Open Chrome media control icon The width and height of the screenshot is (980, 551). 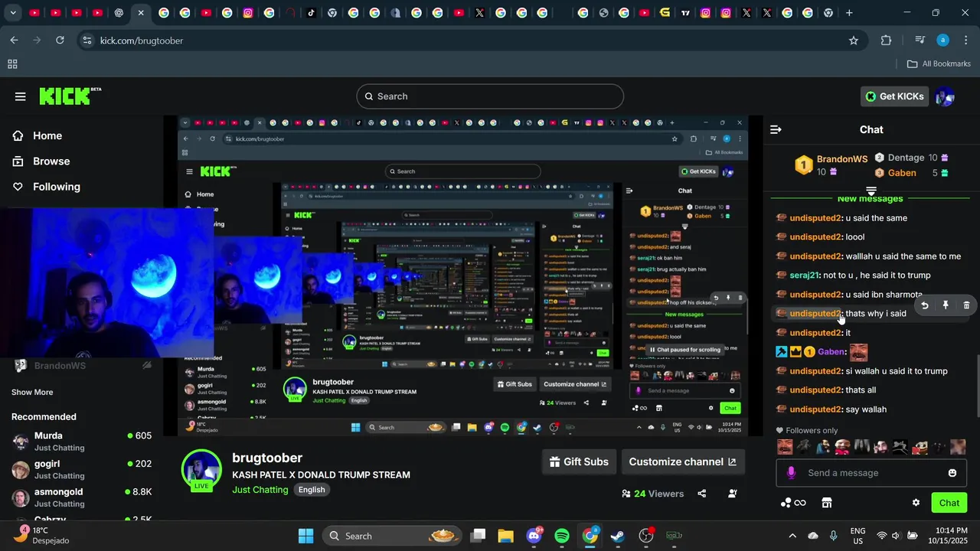click(x=920, y=41)
